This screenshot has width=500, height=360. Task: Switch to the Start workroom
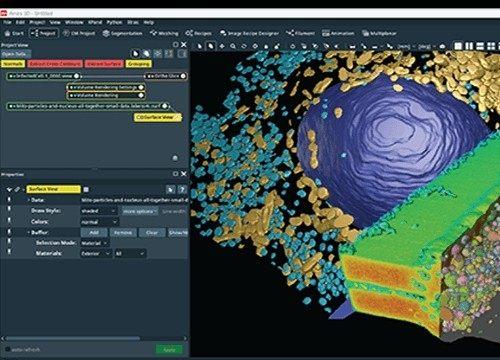pos(14,33)
